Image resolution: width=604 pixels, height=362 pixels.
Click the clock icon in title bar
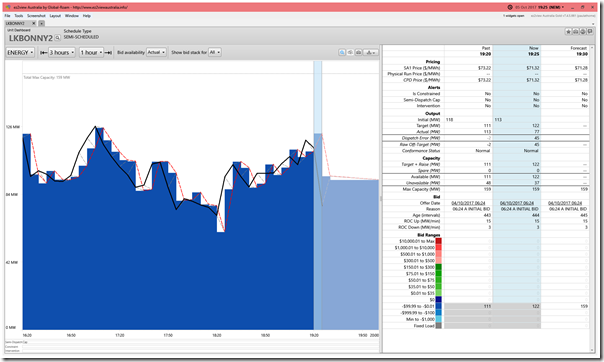coord(510,7)
